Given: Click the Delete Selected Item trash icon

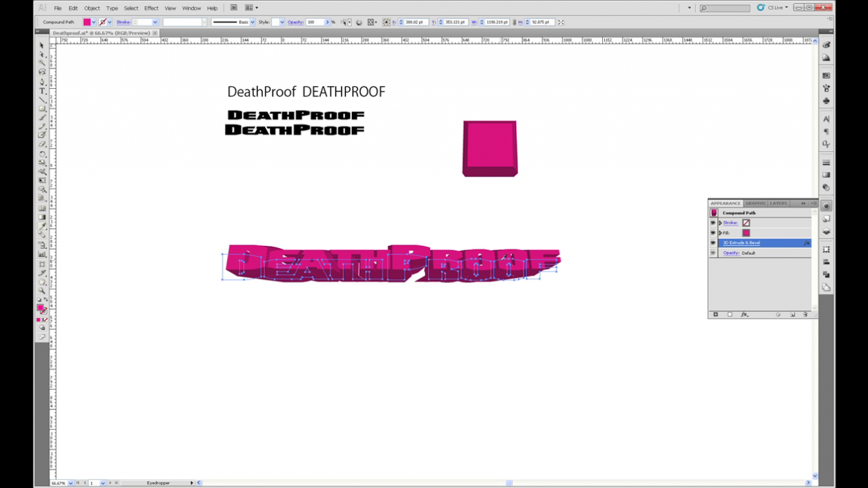Looking at the screenshot, I should point(805,314).
